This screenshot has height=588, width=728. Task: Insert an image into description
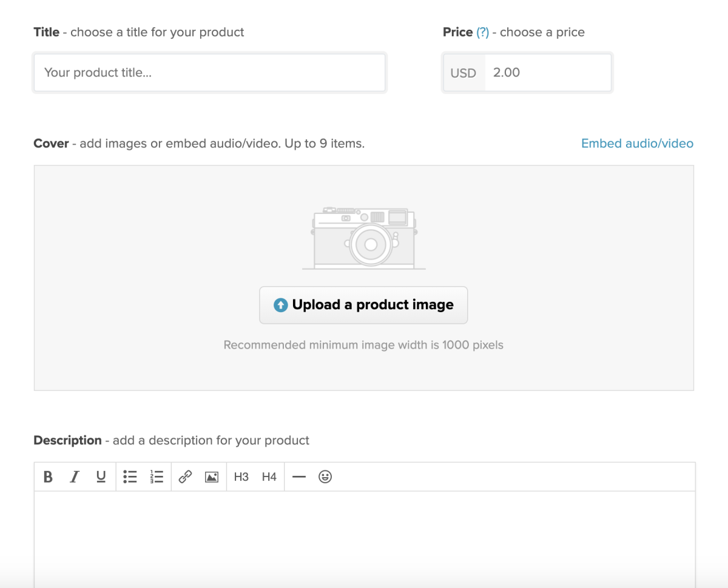212,477
